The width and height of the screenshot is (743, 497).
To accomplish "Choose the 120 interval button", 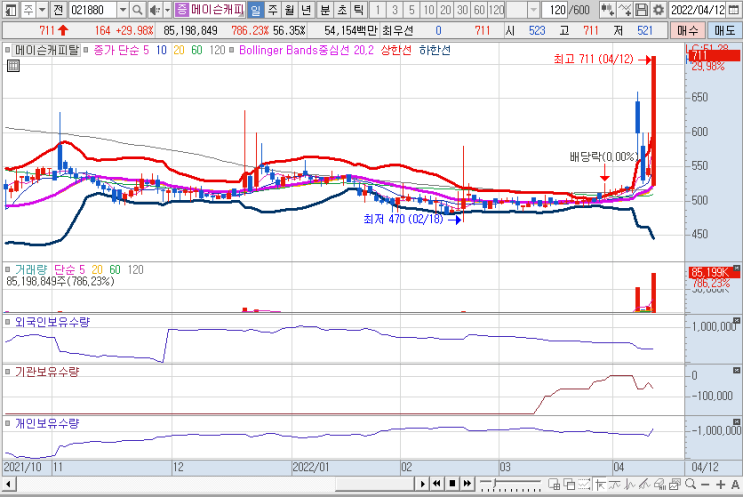I will point(496,9).
